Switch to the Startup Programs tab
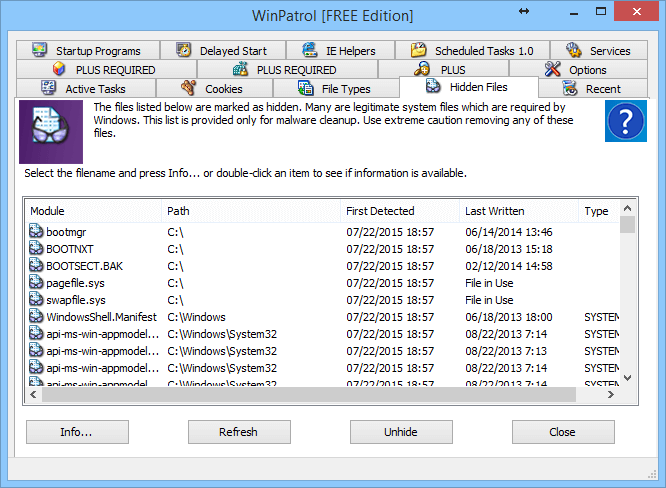 point(88,50)
